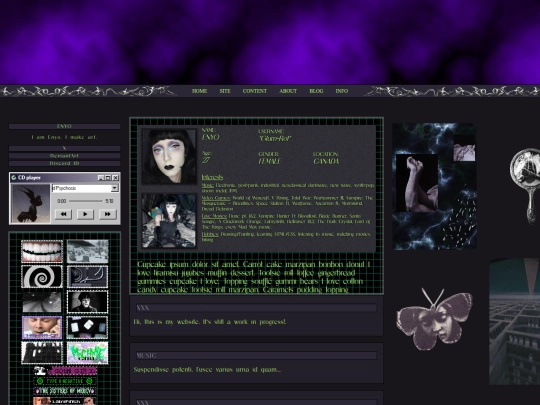Image resolution: width=540 pixels, height=405 pixels.
Task: Click the snowy graveyard stamp
Action: pos(87,251)
